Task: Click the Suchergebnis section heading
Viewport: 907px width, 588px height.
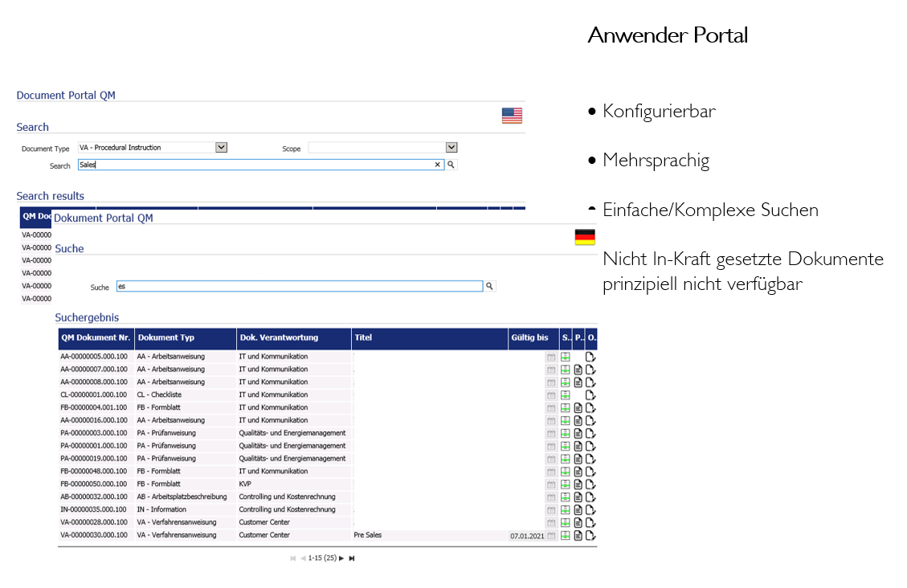Action: tap(87, 317)
